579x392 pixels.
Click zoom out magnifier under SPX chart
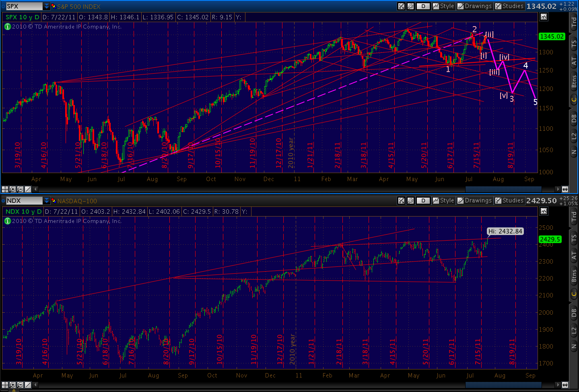[x=20, y=189]
